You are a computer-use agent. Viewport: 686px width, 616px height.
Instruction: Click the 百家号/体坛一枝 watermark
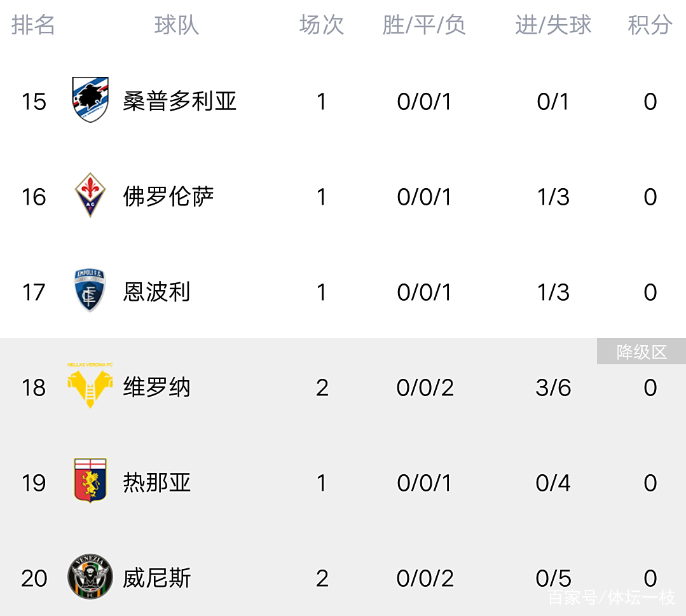click(x=611, y=598)
